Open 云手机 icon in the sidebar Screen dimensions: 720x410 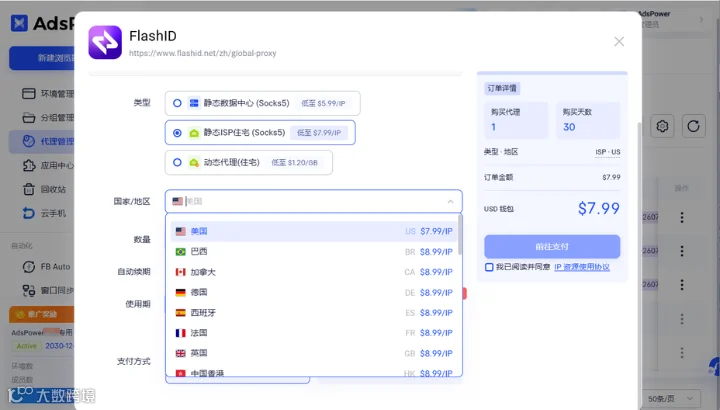[x=28, y=213]
